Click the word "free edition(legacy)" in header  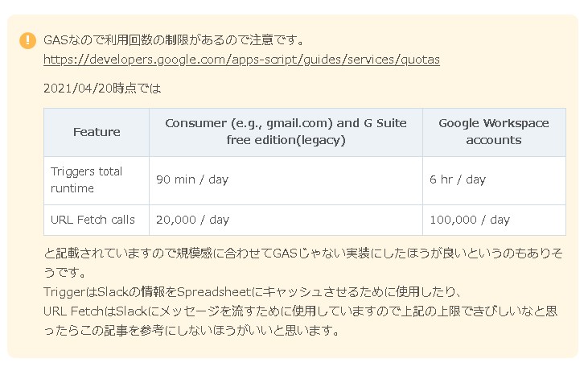tap(286, 140)
